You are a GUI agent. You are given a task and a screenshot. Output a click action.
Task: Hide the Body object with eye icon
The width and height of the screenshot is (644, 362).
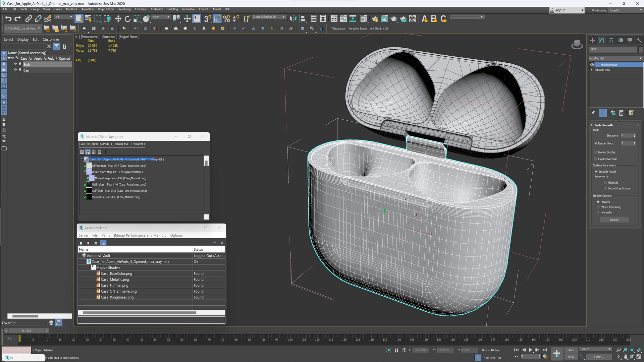(x=15, y=64)
